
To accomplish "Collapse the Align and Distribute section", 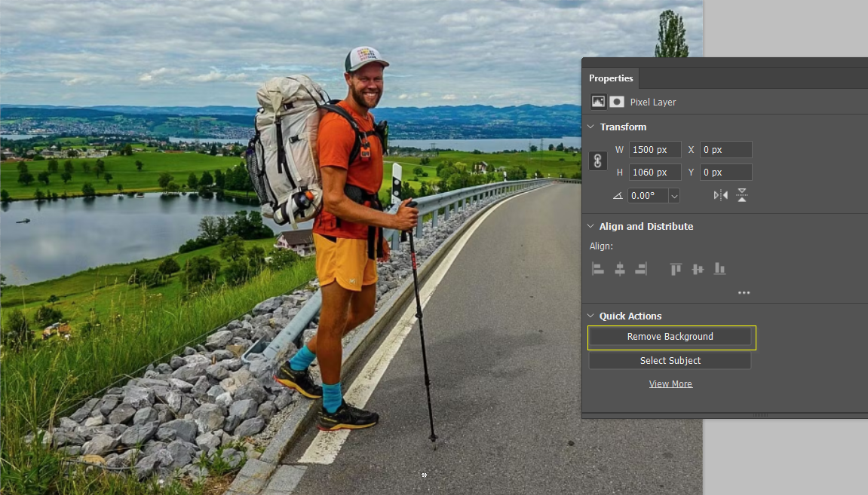I will (590, 226).
